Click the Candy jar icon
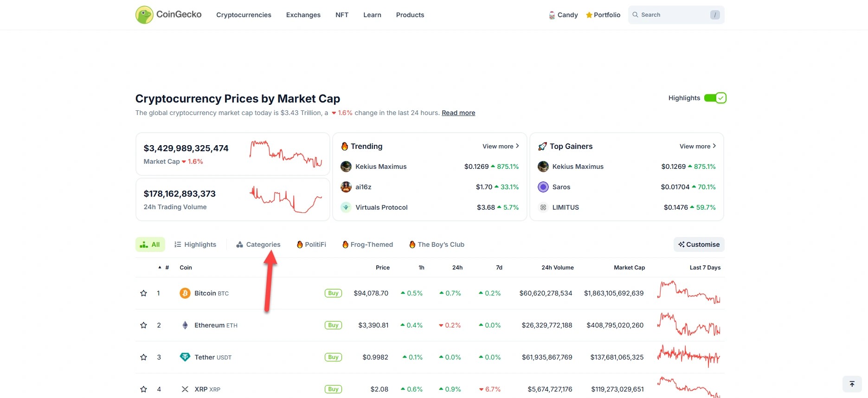 pos(552,15)
